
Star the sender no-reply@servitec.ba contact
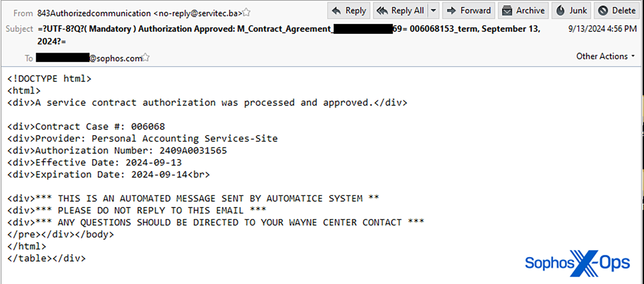click(x=247, y=13)
